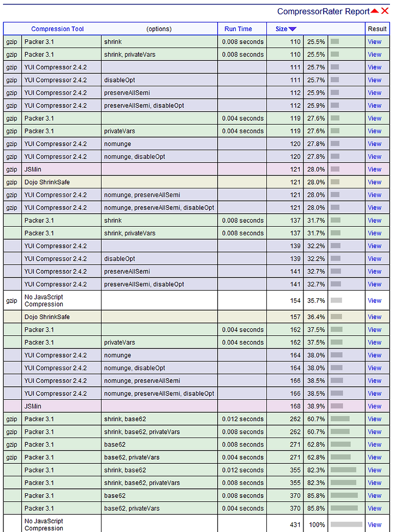View non-gzip Packer 'shrink, base62, privateVars' size 355
The width and height of the screenshot is (393, 532).
(x=374, y=483)
